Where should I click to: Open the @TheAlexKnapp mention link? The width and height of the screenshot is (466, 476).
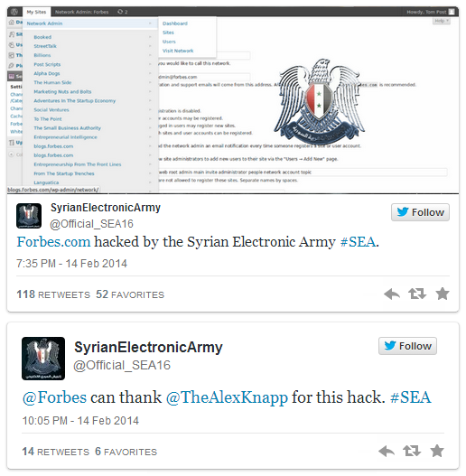coord(227,397)
